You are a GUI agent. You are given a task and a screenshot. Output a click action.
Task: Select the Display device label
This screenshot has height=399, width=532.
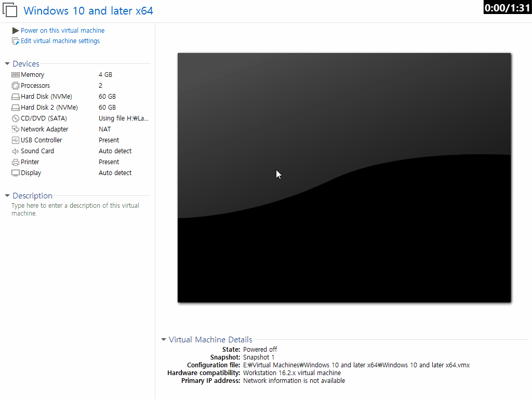tap(31, 173)
